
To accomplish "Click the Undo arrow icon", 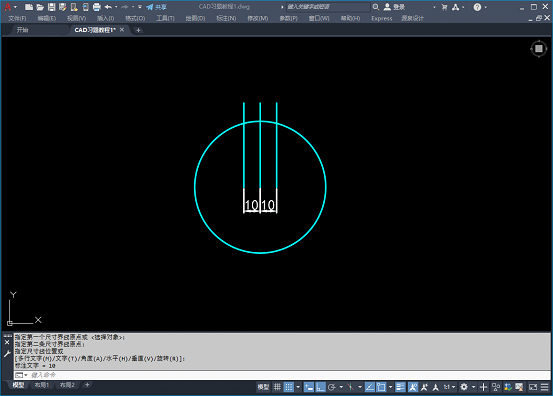I will pos(108,7).
